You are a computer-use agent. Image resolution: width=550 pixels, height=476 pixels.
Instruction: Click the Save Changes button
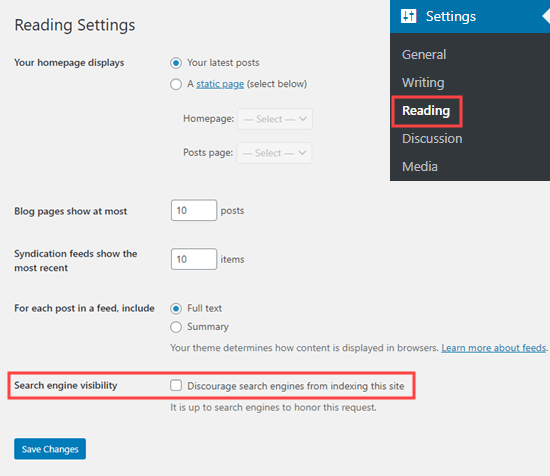coord(50,449)
